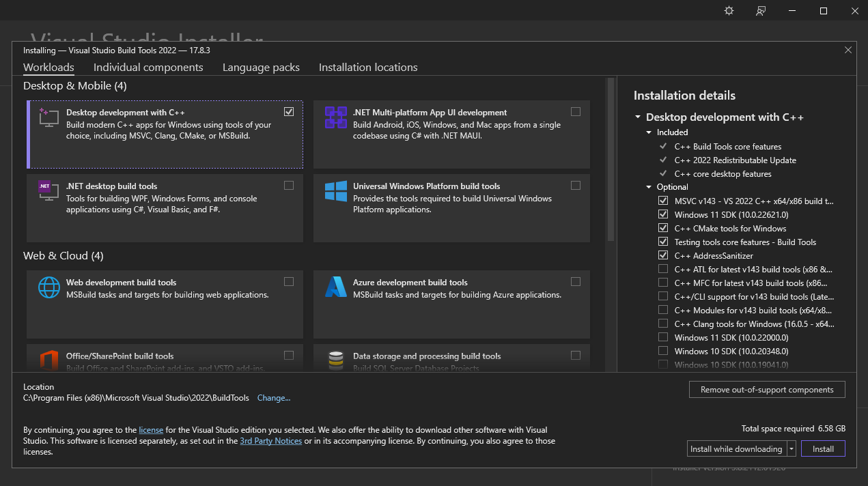The width and height of the screenshot is (868, 486).
Task: Check the .NET Multi-platform App UI development workload
Action: [576, 112]
